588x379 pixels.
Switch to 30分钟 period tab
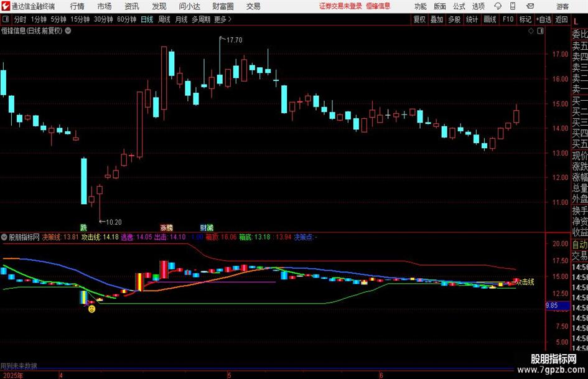point(103,19)
